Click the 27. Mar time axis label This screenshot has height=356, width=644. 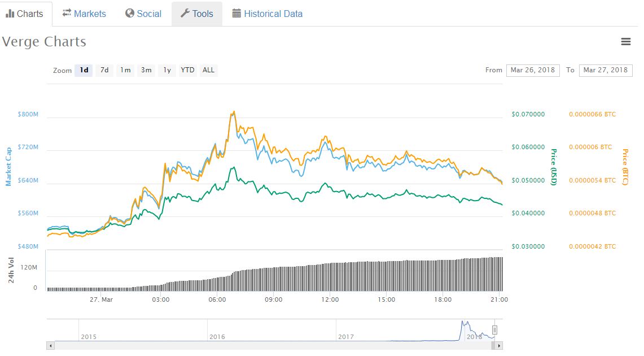101,299
